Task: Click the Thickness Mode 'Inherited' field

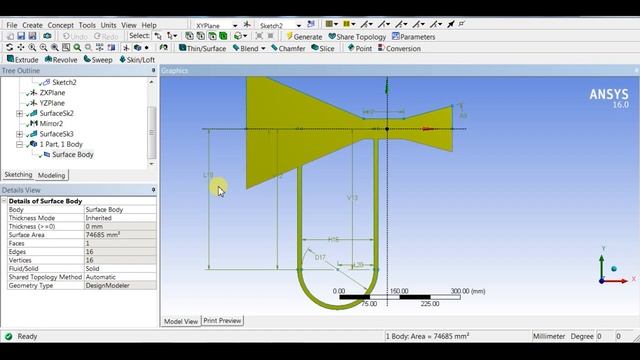Action: [x=120, y=218]
